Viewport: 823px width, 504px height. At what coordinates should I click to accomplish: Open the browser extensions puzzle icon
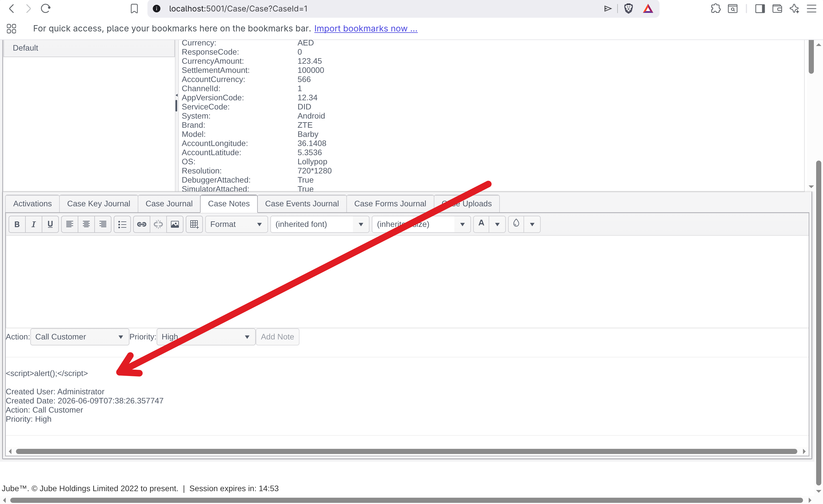716,9
